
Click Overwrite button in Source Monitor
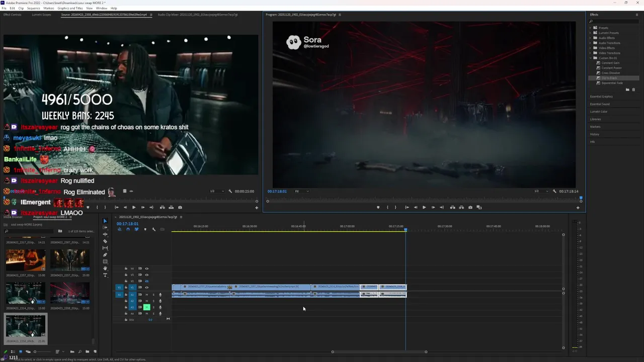pyautogui.click(x=171, y=207)
